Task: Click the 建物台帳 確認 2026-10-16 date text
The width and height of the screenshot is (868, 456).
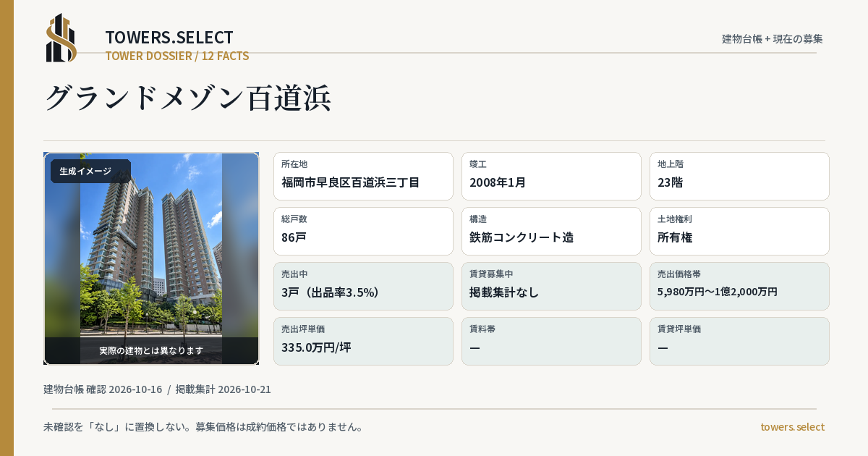Action: (103, 389)
